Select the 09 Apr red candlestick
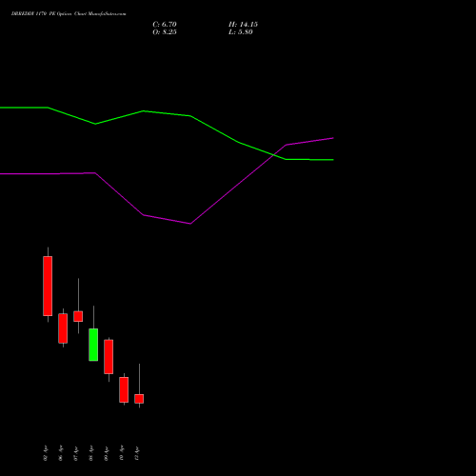 coord(109,357)
